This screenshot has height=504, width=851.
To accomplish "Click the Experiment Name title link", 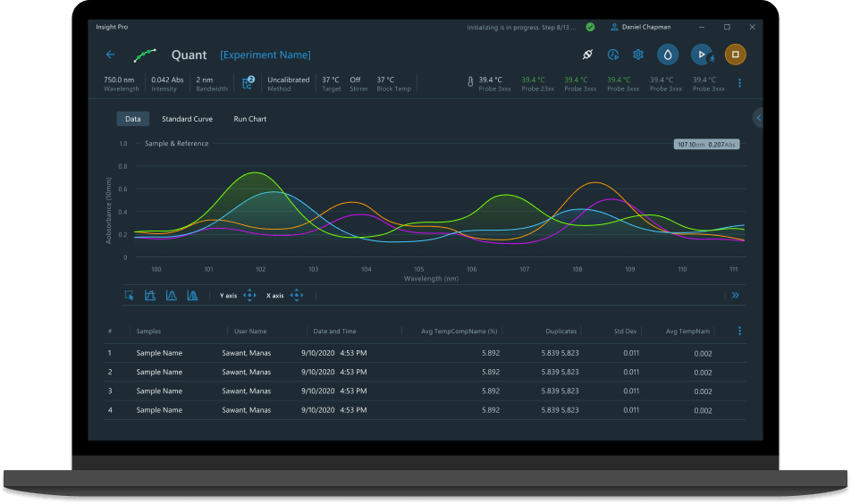I will 265,55.
